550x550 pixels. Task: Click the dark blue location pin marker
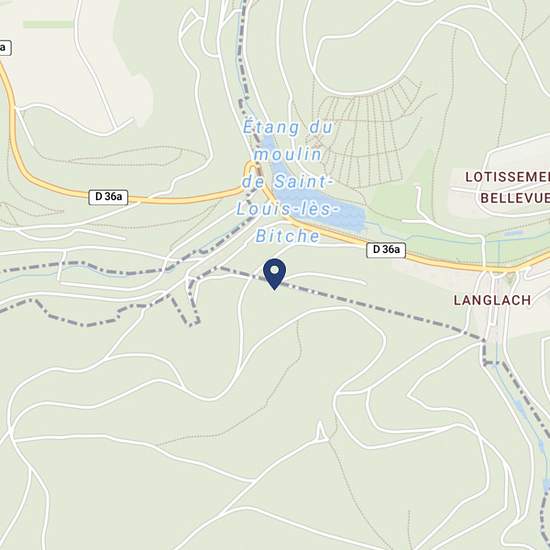point(274,274)
